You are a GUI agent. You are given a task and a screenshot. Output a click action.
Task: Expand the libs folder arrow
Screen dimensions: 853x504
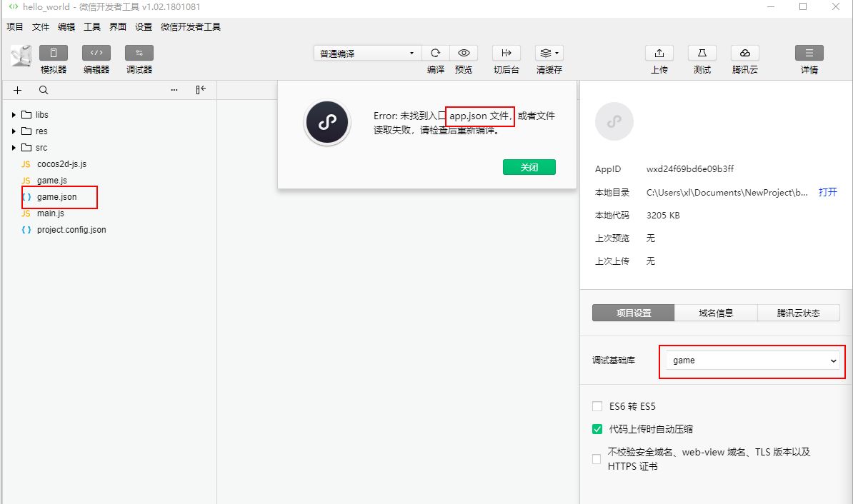(14, 115)
